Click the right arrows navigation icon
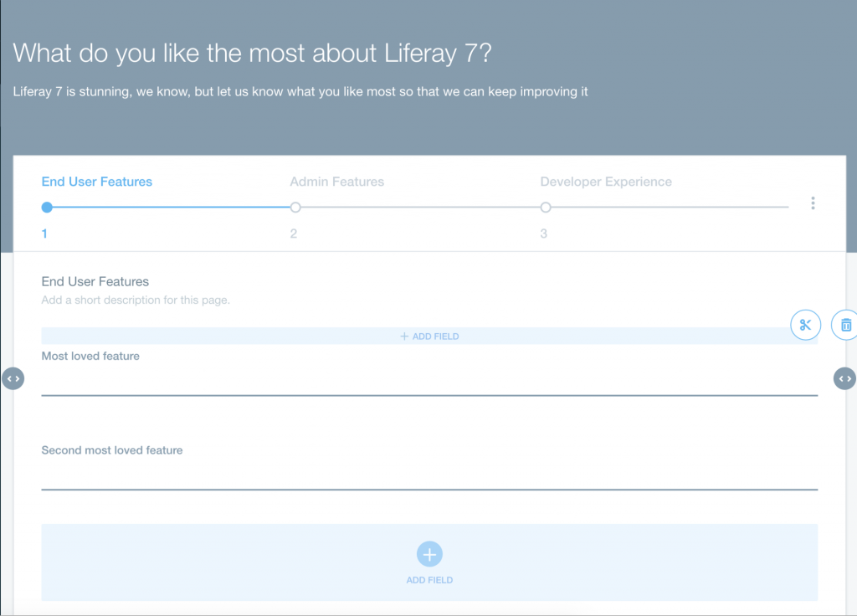 (844, 378)
